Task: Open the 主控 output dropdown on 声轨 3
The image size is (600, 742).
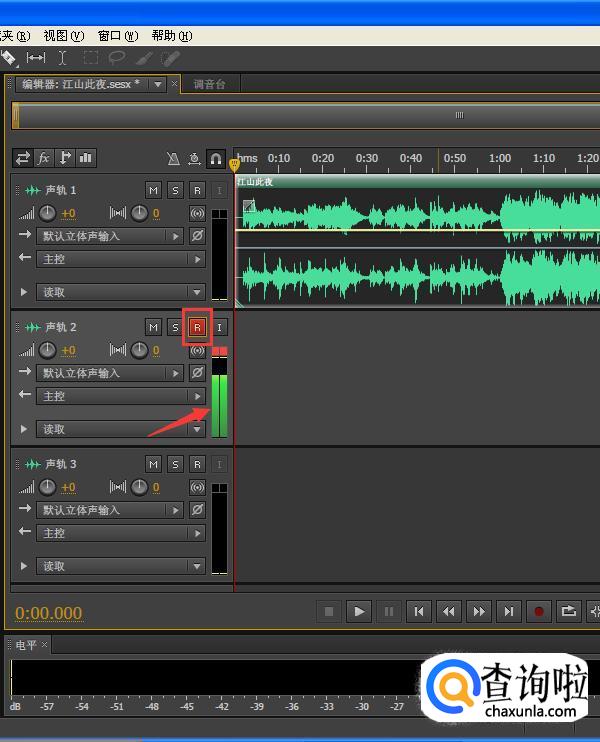Action: 122,533
